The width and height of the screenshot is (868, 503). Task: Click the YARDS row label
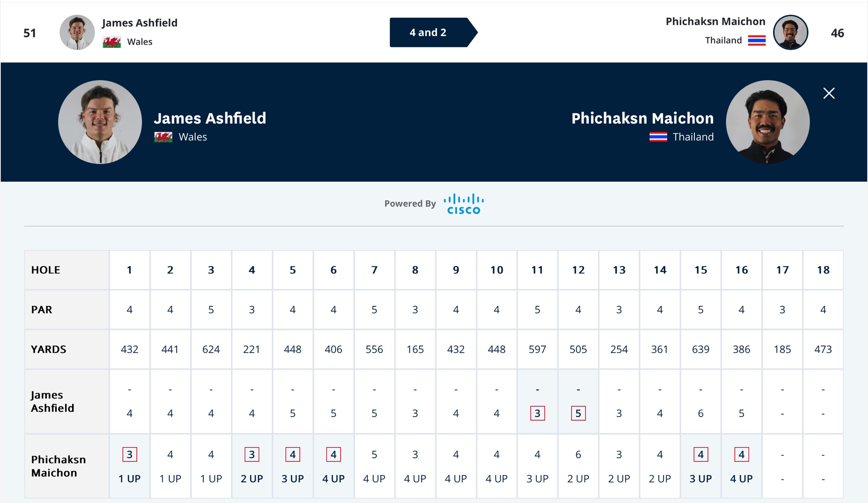click(x=49, y=349)
